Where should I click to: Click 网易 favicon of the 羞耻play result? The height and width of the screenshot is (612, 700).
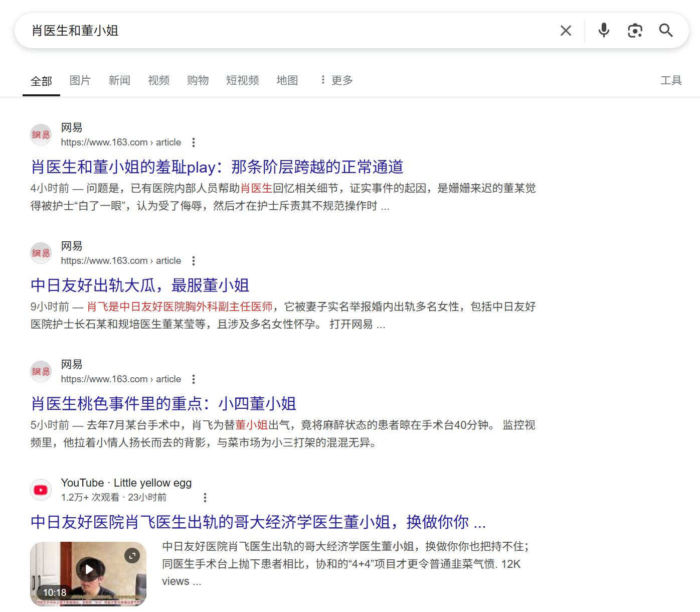(x=41, y=135)
